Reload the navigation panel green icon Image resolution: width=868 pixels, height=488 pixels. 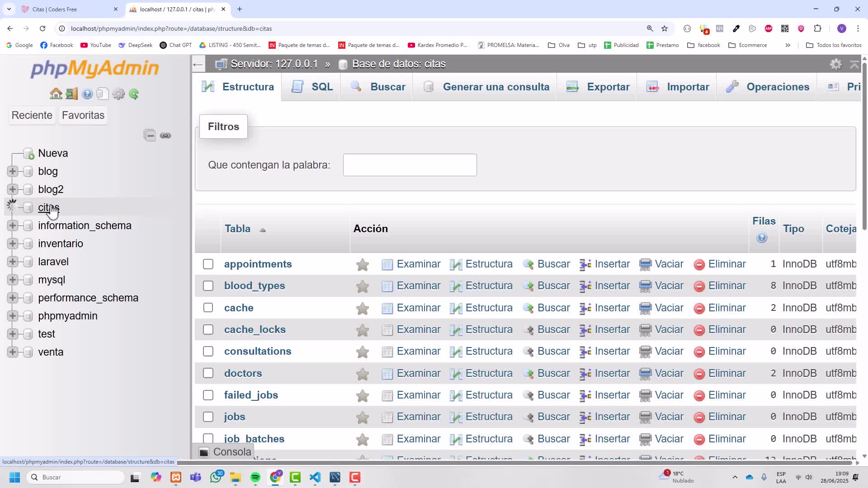(134, 94)
